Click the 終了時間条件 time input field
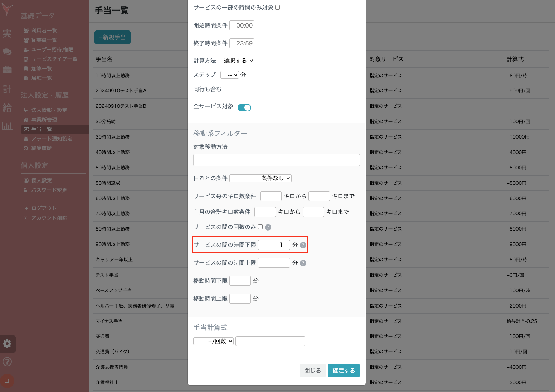Image resolution: width=555 pixels, height=392 pixels. point(242,43)
